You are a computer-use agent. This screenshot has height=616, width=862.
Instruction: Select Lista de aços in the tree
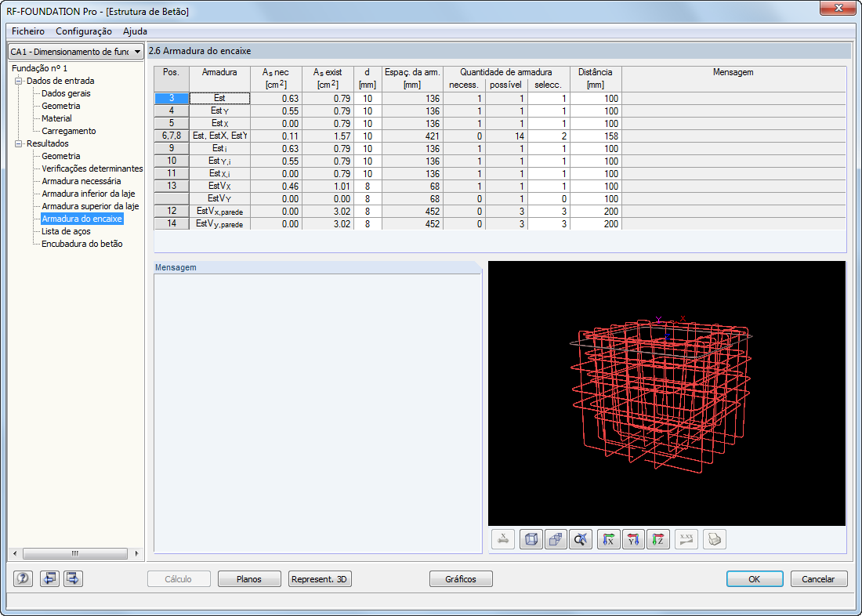coord(66,231)
